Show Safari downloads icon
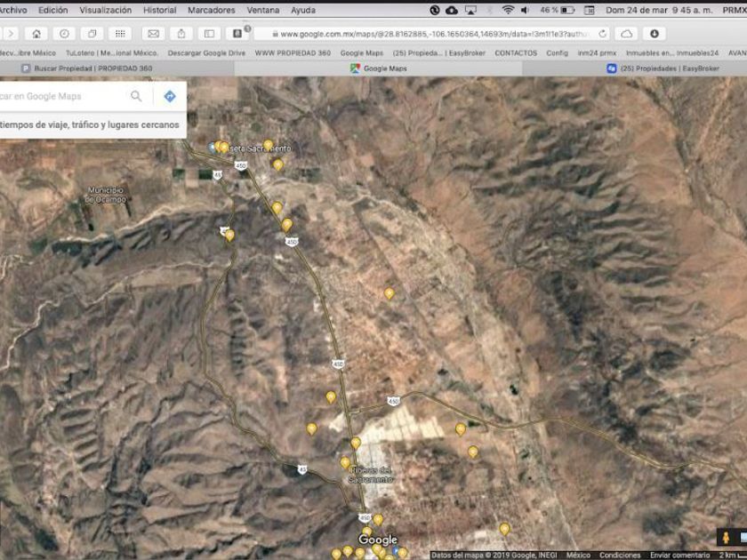Screen dimensions: 747x560 tap(655, 34)
